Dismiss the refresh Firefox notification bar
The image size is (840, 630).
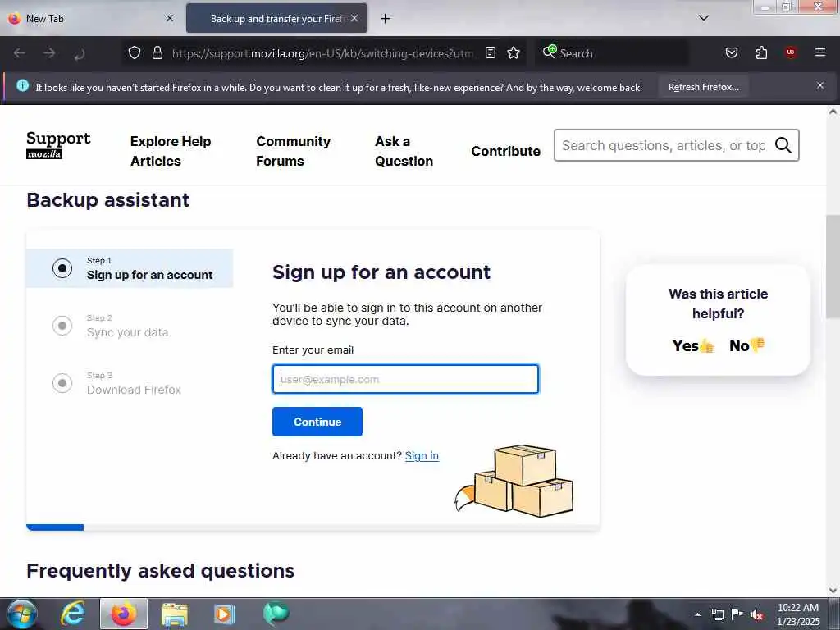click(819, 85)
